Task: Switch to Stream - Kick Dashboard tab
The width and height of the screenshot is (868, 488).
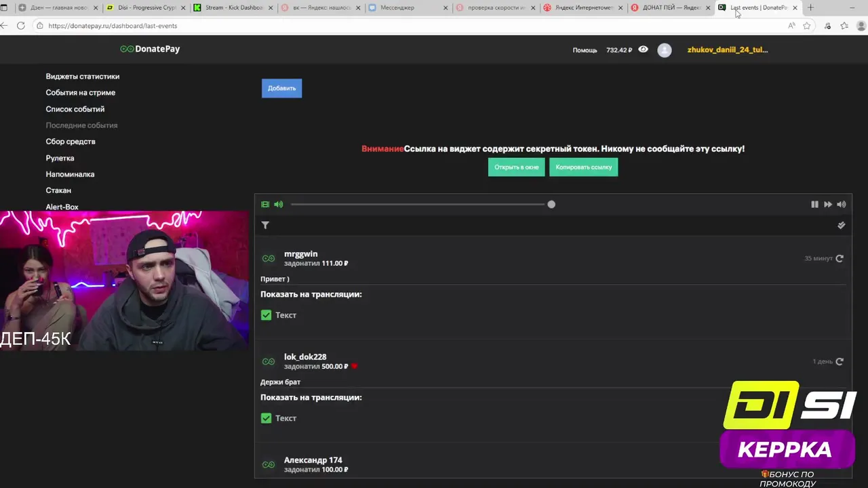Action: pos(233,7)
